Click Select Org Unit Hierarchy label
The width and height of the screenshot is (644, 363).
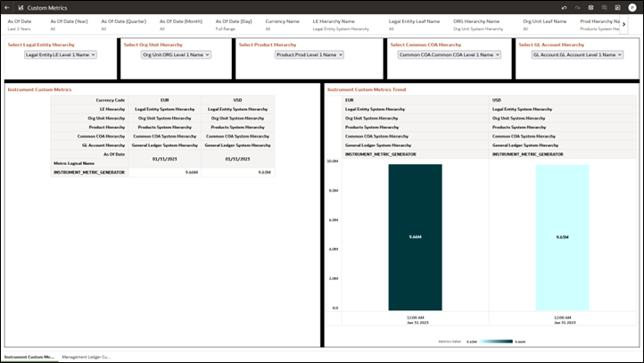click(x=153, y=45)
